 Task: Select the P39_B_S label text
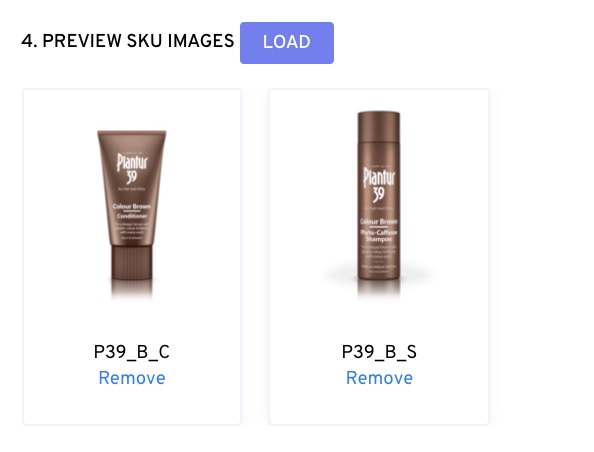click(379, 352)
